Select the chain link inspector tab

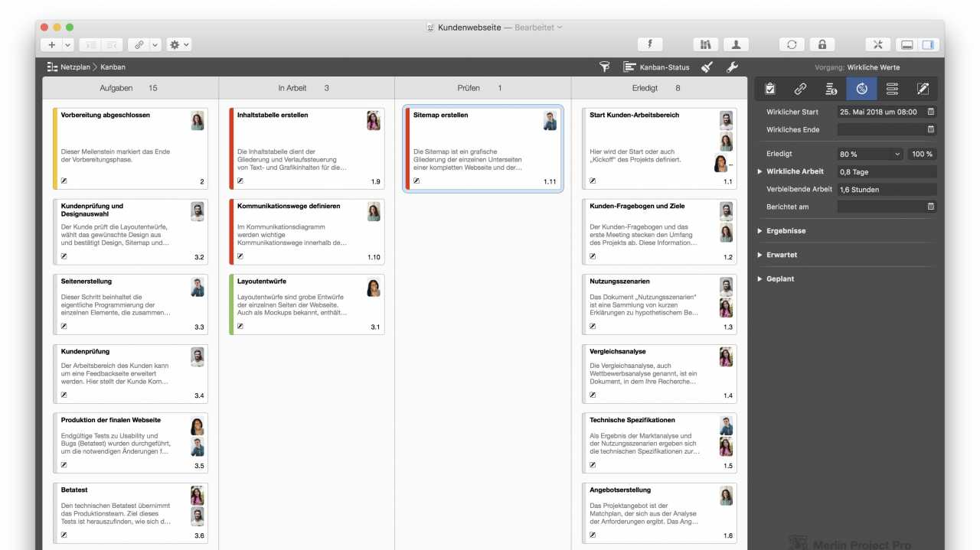[800, 89]
